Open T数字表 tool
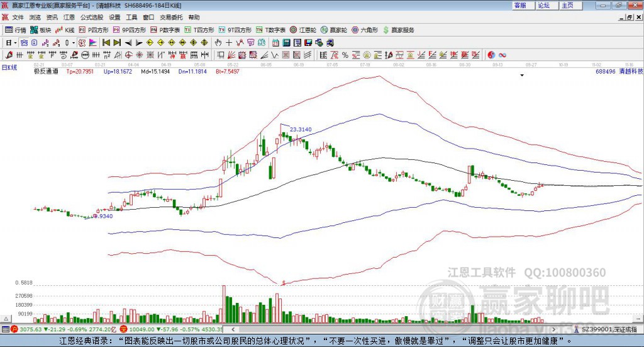 (270, 30)
